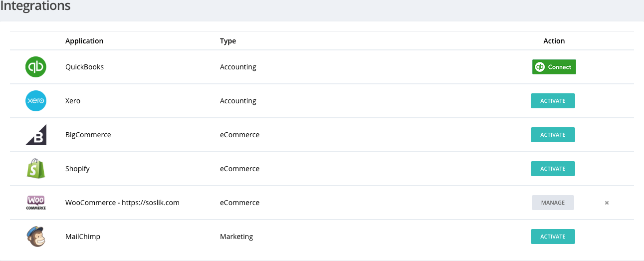
Task: Activate the Xero integration
Action: pyautogui.click(x=553, y=101)
